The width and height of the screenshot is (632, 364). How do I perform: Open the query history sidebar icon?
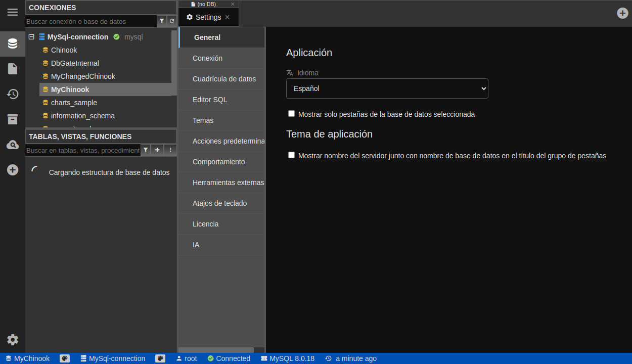[x=13, y=94]
